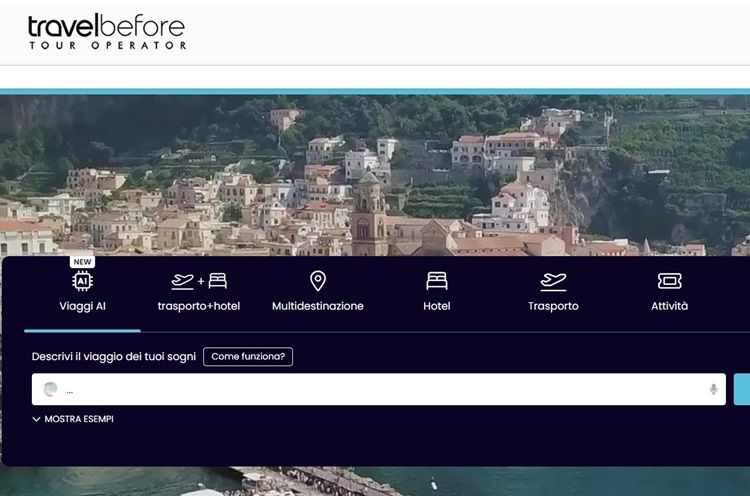Image resolution: width=750 pixels, height=496 pixels.
Task: Click the Attività ticket icon
Action: [669, 281]
